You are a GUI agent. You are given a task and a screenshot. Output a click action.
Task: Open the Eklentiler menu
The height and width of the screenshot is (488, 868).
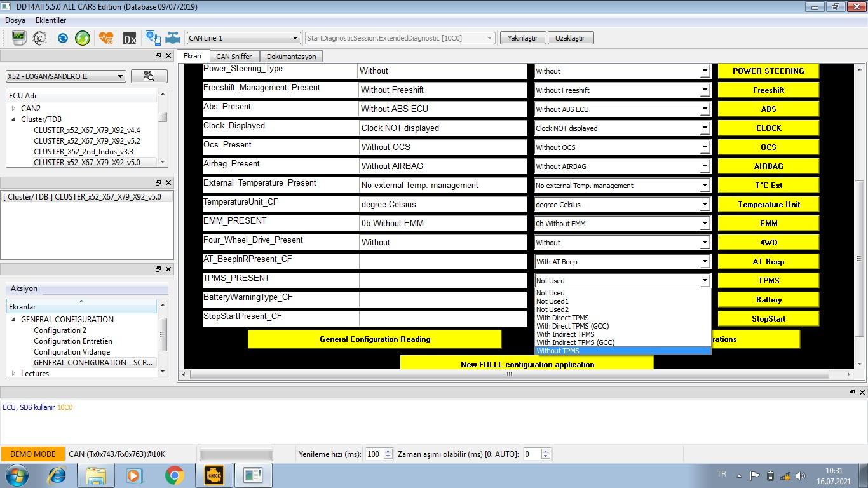click(51, 20)
